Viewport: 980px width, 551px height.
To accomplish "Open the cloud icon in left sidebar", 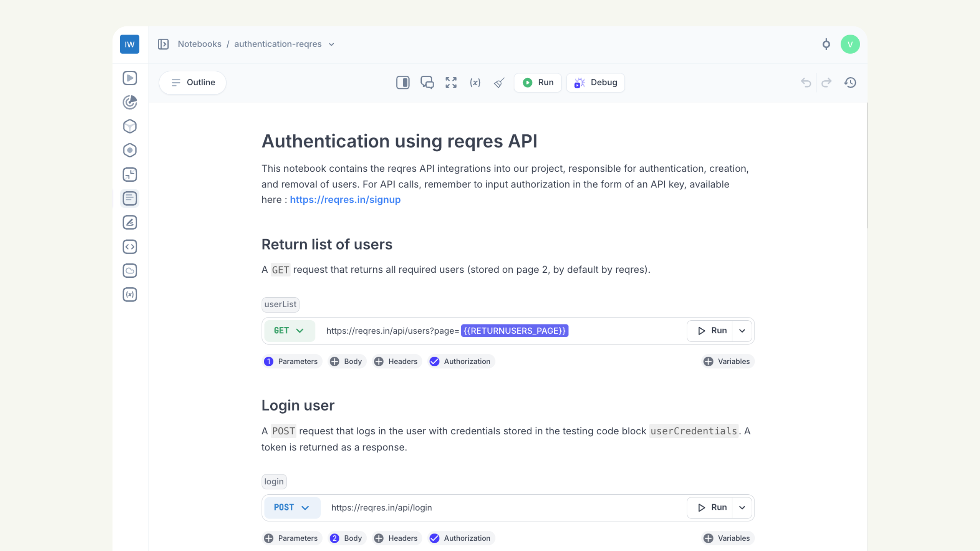I will pyautogui.click(x=130, y=271).
